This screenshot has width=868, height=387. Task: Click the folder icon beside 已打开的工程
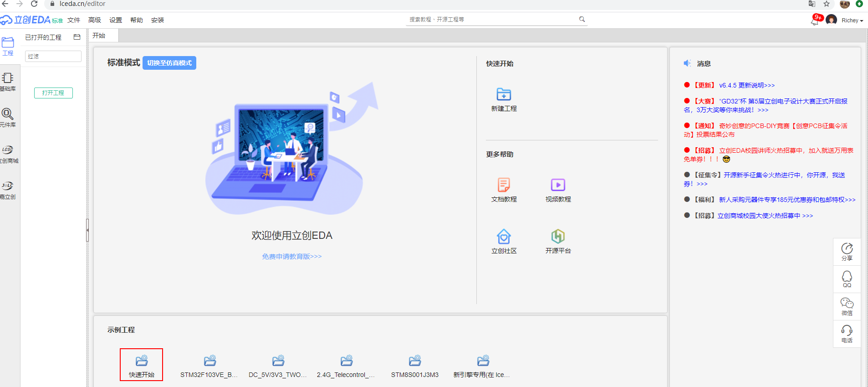pyautogui.click(x=77, y=37)
